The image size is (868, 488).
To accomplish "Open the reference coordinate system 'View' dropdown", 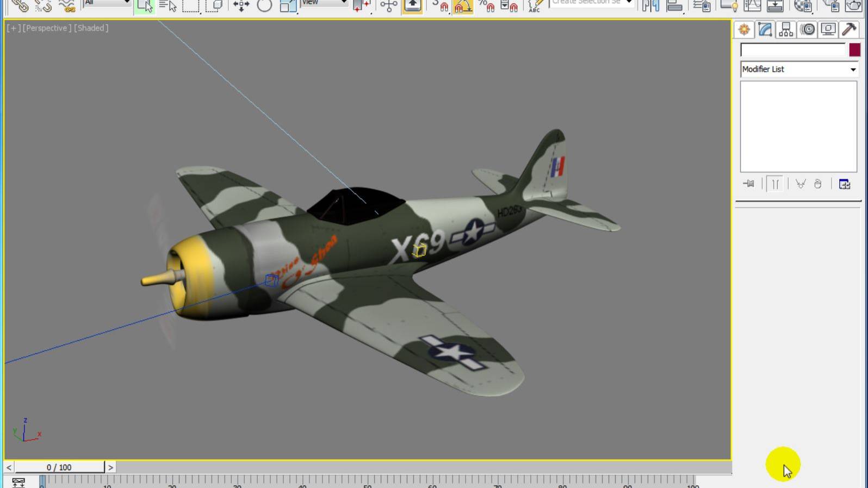I will (324, 3).
